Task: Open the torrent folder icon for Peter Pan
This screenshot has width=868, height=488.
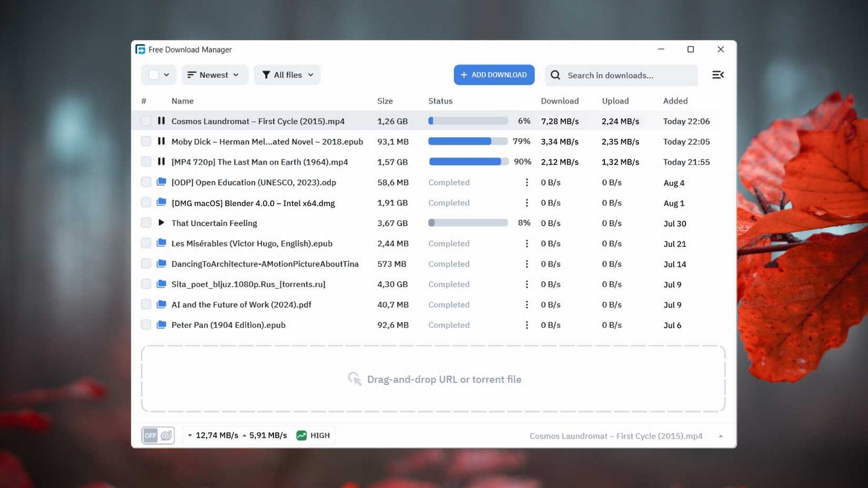Action: (x=161, y=324)
